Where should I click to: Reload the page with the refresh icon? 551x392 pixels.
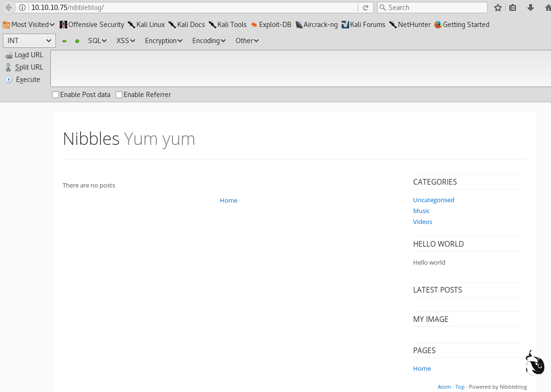(365, 8)
